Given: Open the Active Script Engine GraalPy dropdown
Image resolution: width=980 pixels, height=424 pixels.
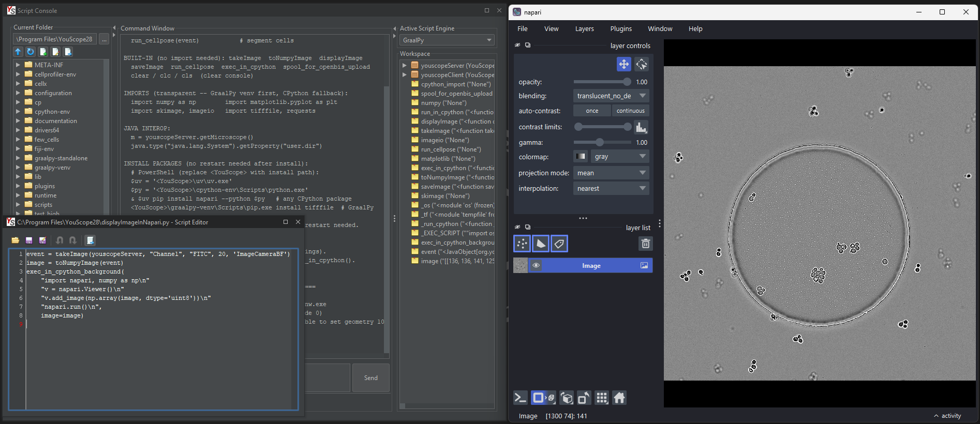Looking at the screenshot, I should (x=447, y=40).
